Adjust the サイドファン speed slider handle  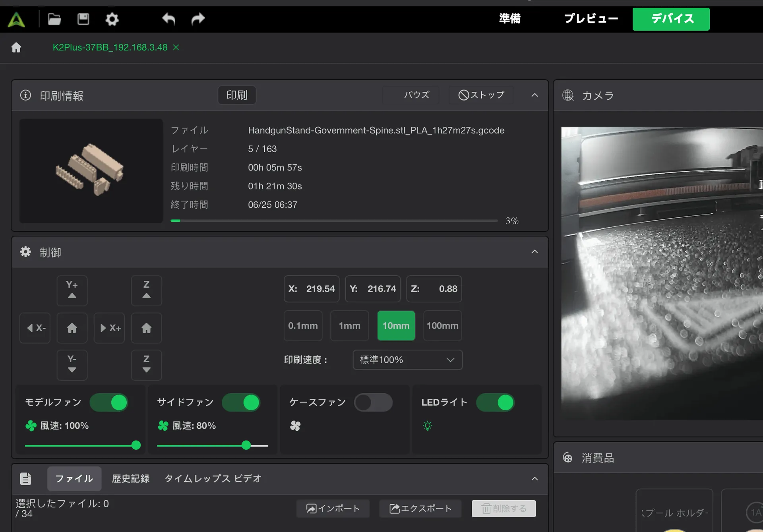pyautogui.click(x=246, y=445)
